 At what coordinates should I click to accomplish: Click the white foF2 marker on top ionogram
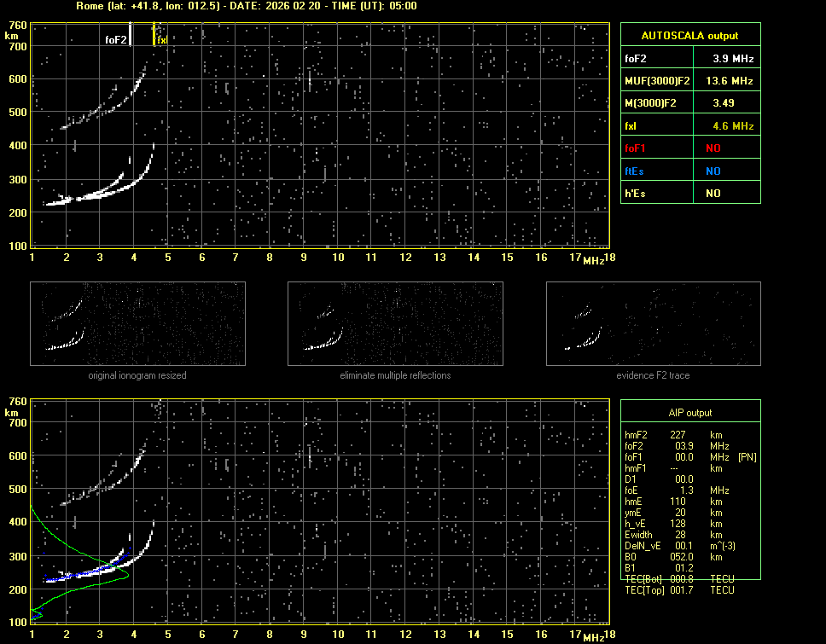130,35
